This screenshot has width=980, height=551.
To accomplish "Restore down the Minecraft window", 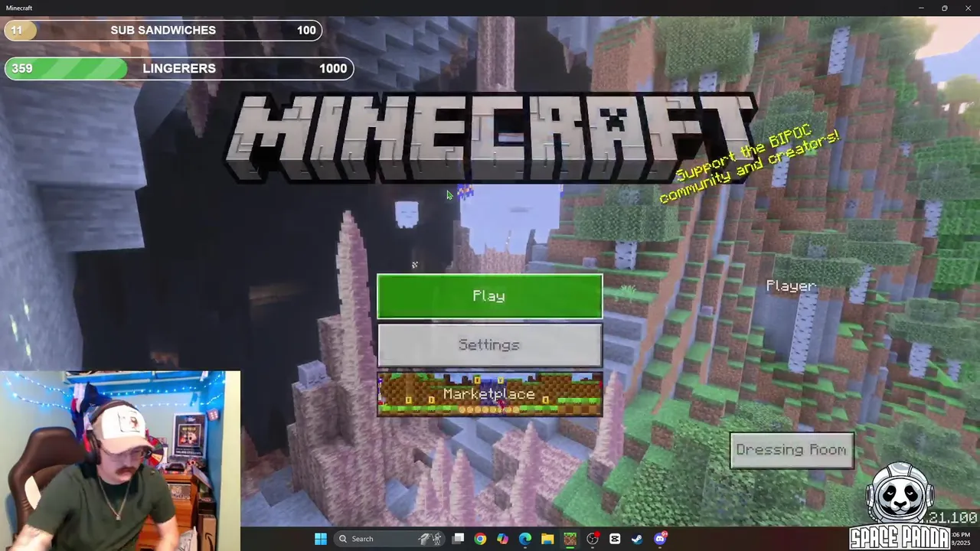I will click(x=944, y=8).
